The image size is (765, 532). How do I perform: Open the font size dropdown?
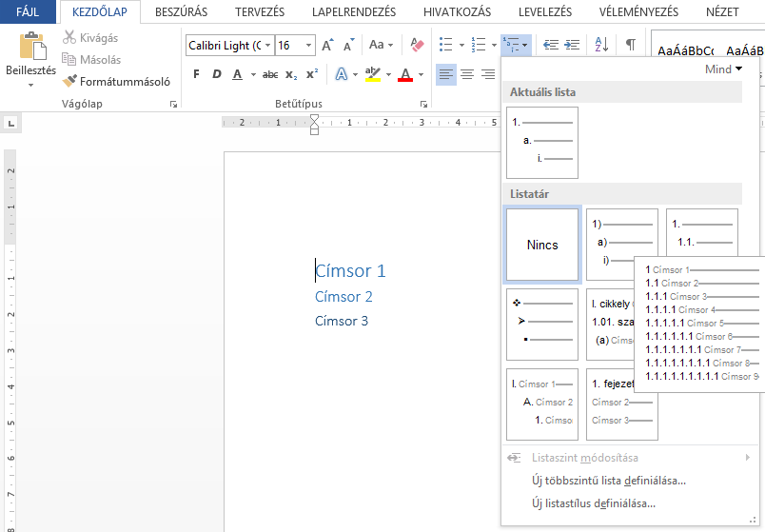(309, 45)
